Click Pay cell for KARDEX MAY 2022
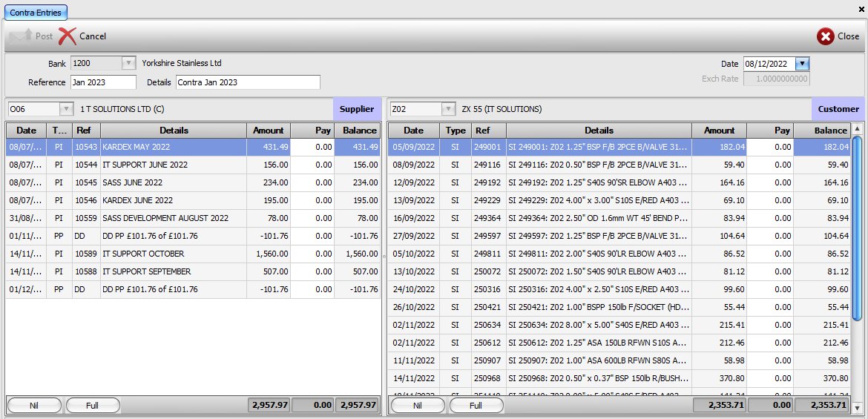This screenshot has height=419, width=868. (x=312, y=147)
